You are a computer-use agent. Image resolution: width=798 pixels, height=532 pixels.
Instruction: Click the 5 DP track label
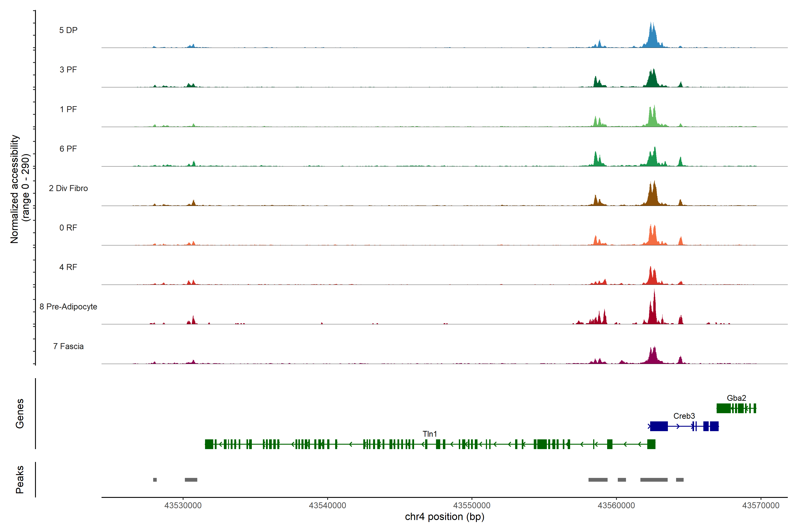pyautogui.click(x=68, y=30)
